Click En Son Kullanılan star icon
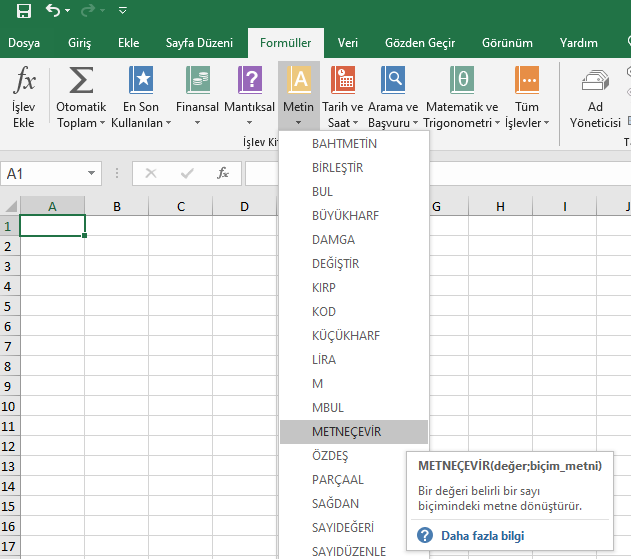The width and height of the screenshot is (631, 559). click(x=141, y=81)
